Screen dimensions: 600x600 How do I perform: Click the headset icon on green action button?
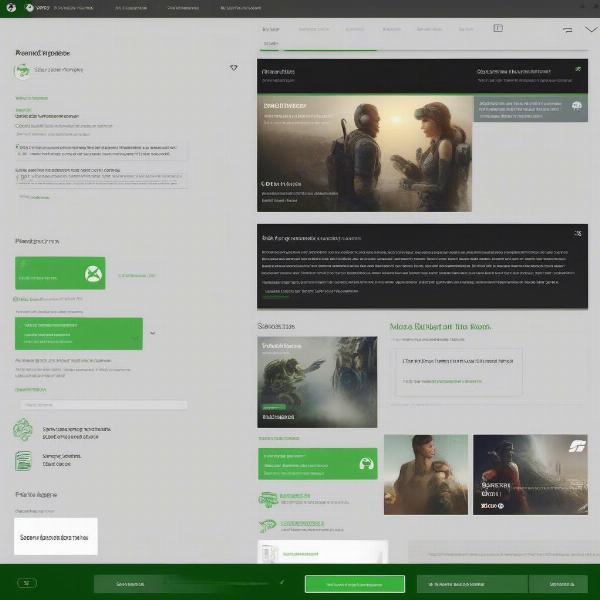point(367,463)
